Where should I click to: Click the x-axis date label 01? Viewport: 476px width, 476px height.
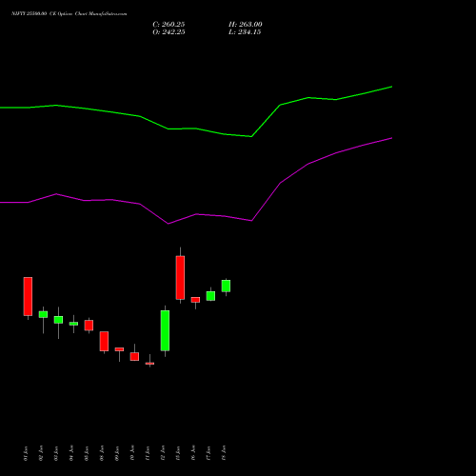click(26, 453)
